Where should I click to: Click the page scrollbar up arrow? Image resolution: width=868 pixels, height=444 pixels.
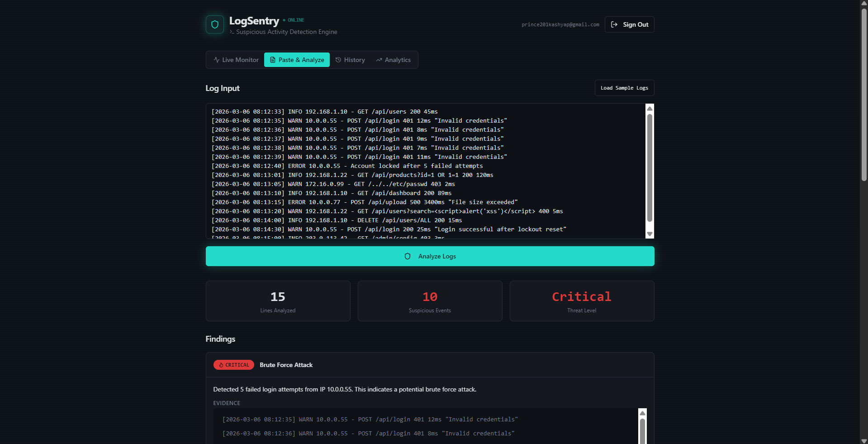(x=864, y=4)
